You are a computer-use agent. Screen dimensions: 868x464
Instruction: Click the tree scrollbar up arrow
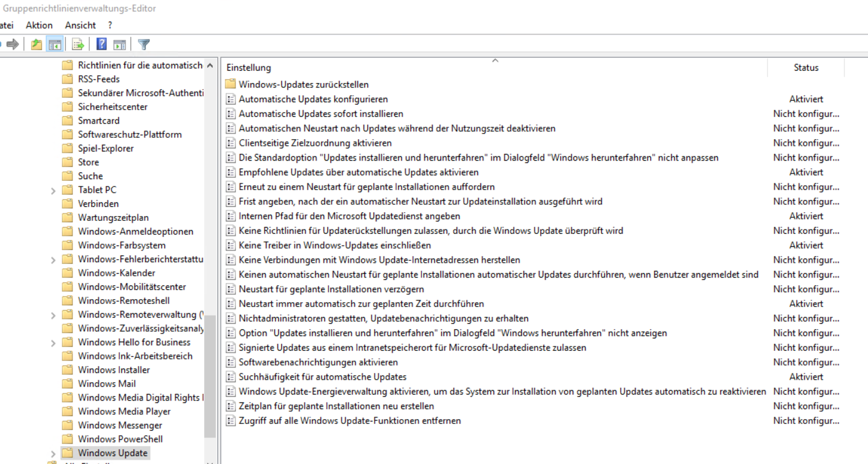click(210, 65)
